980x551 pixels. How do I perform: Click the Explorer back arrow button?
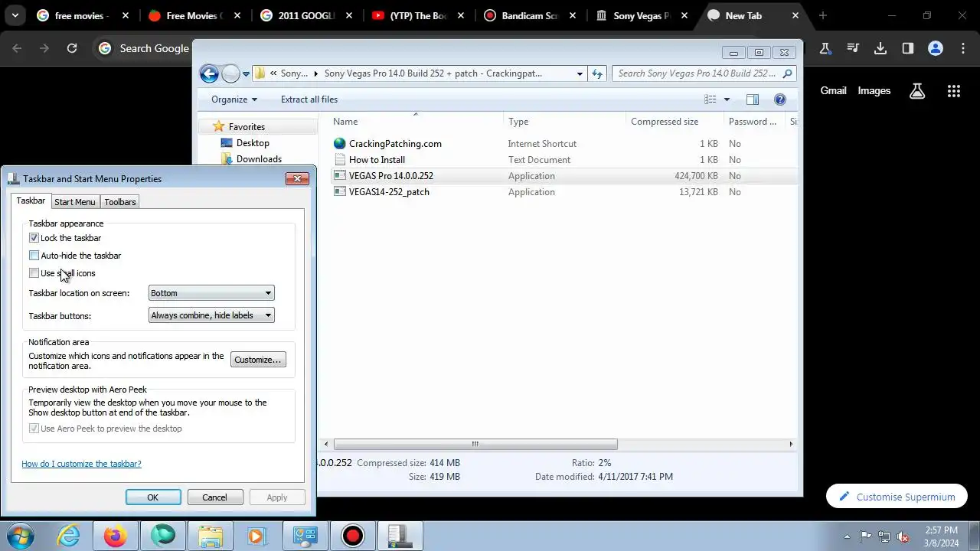(209, 73)
